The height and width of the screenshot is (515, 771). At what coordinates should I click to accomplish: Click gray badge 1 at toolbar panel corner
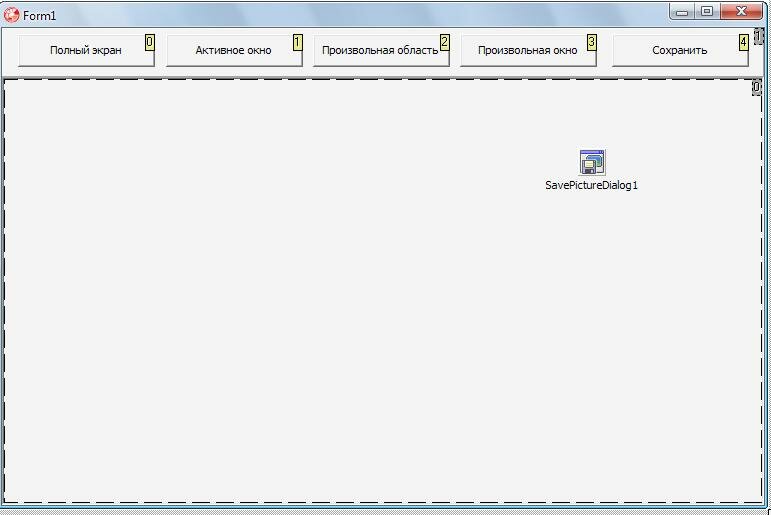(x=760, y=36)
